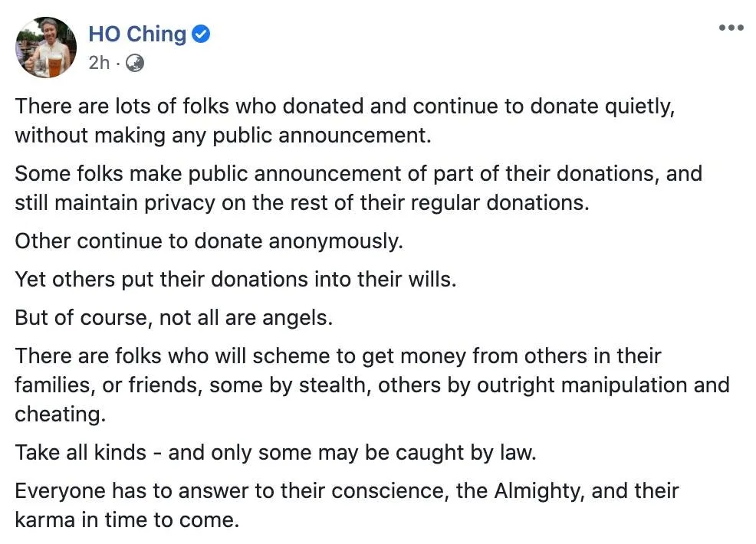Click the paragraph about donating quietly

344,121
